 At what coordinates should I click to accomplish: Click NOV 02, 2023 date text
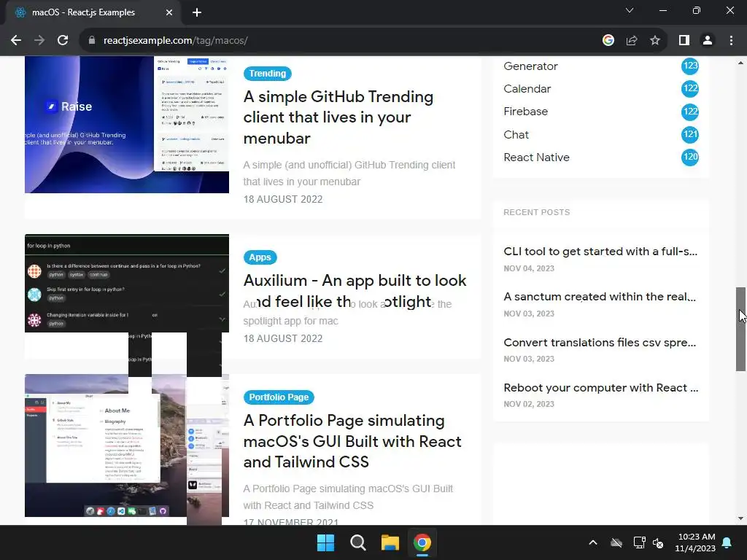pos(529,404)
